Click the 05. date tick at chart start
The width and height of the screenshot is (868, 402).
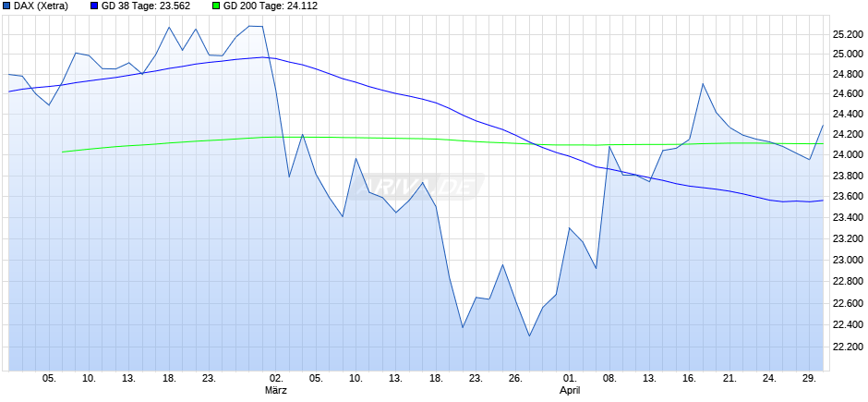[49, 379]
